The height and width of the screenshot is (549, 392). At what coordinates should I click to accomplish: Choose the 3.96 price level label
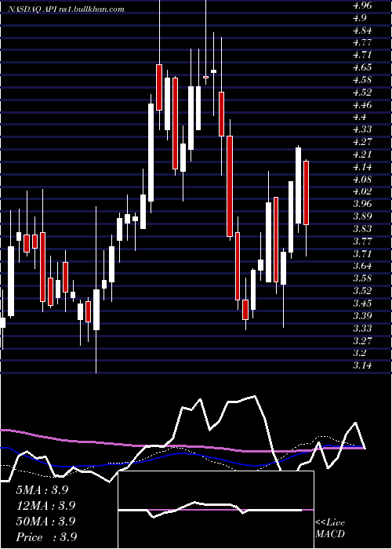click(364, 204)
